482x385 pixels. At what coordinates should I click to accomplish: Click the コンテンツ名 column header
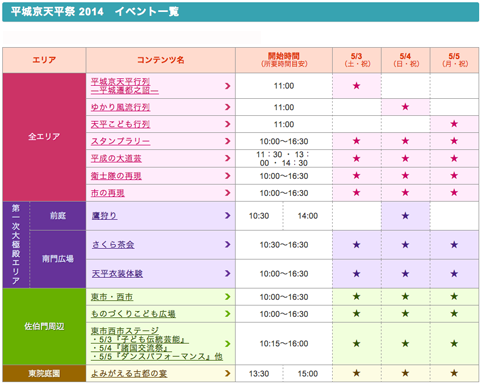pos(161,60)
